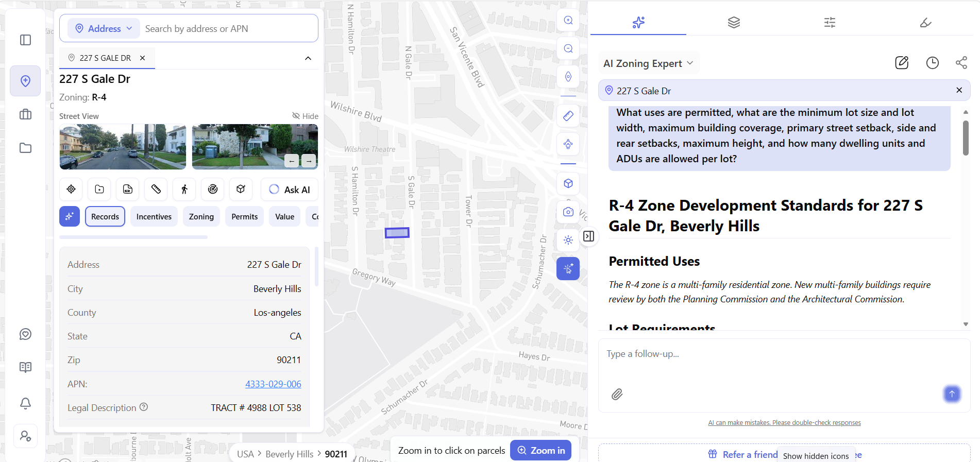Click the street view previous arrow
Screen dimensions: 980x462
tap(292, 161)
